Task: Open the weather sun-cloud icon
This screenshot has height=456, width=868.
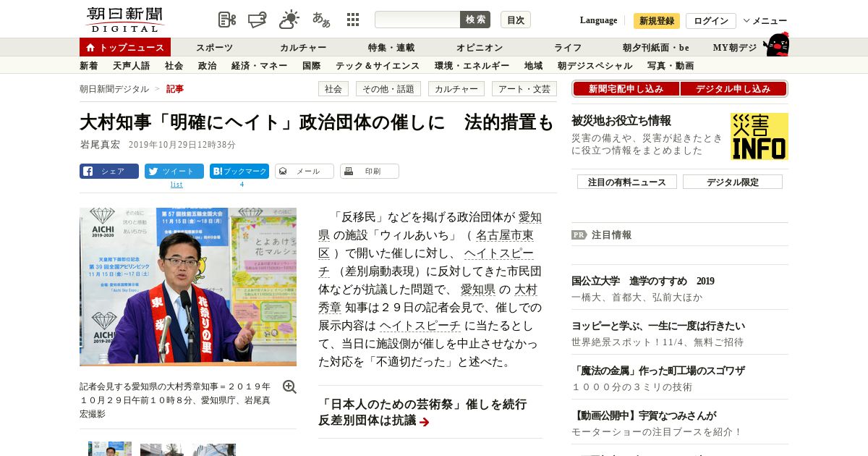Action: (289, 20)
